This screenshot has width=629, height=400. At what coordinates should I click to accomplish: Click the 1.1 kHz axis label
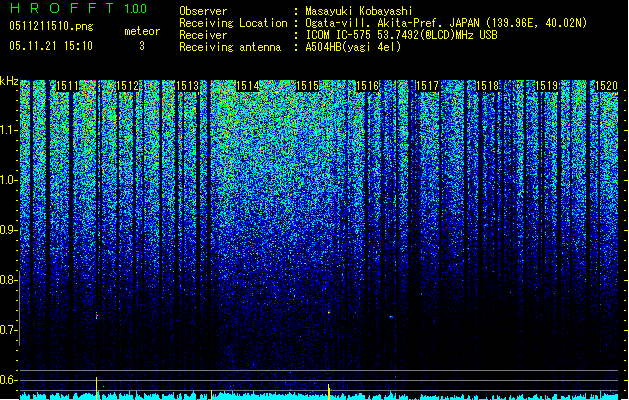click(x=9, y=130)
